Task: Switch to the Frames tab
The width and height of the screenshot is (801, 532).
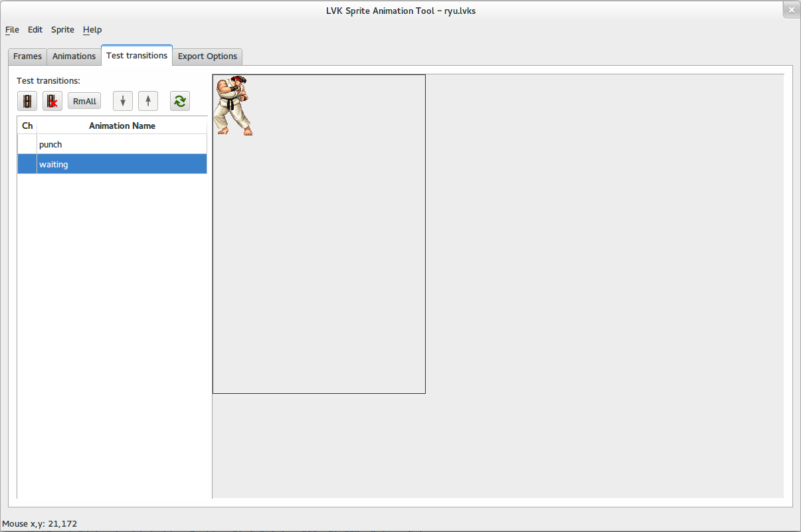Action: pyautogui.click(x=27, y=56)
